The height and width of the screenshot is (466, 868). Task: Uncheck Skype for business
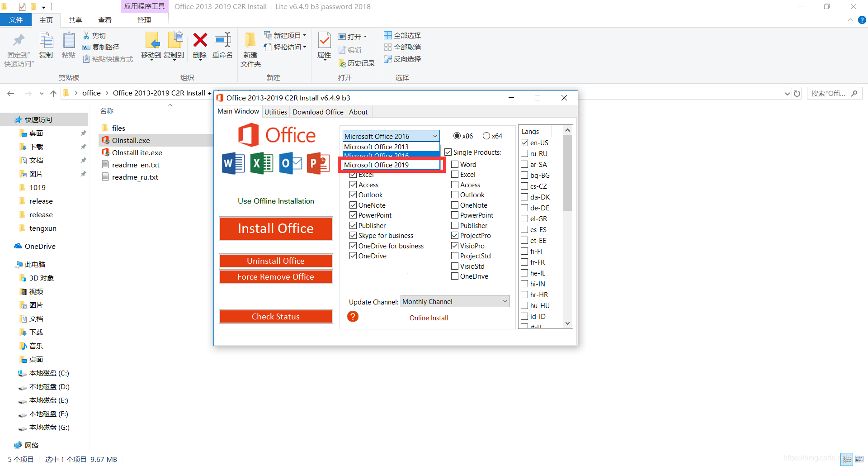click(353, 235)
